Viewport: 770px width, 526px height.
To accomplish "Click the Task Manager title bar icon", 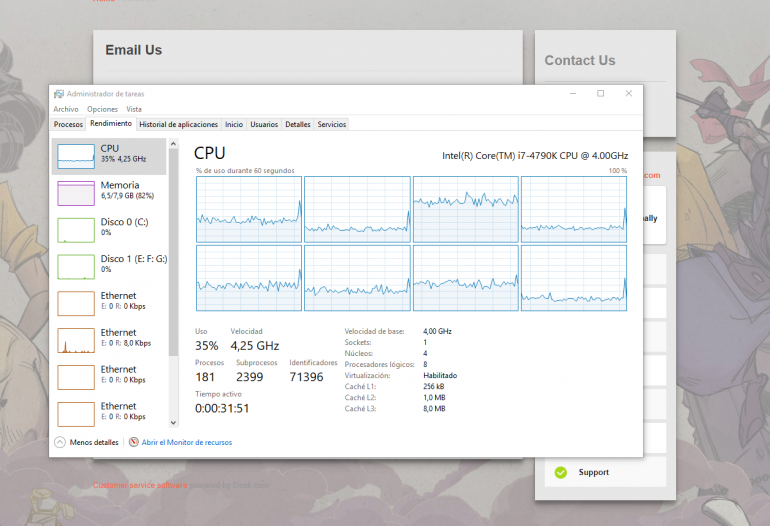I will (x=59, y=94).
